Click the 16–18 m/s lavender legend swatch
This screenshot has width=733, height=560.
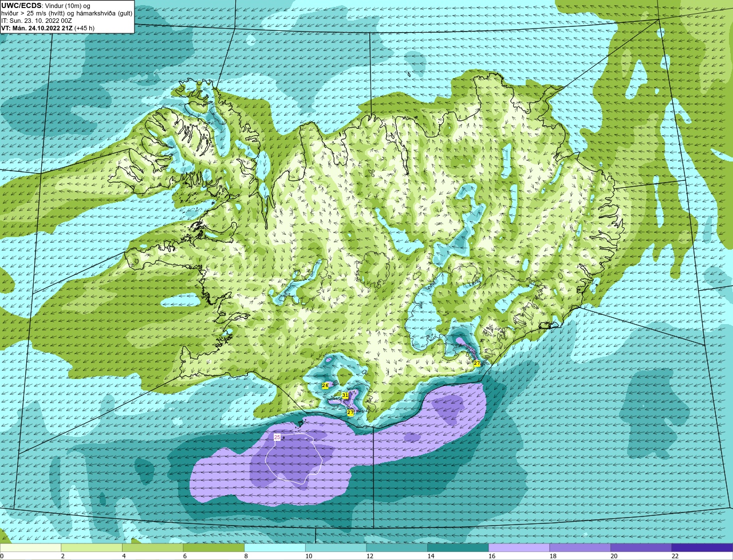[x=519, y=548]
